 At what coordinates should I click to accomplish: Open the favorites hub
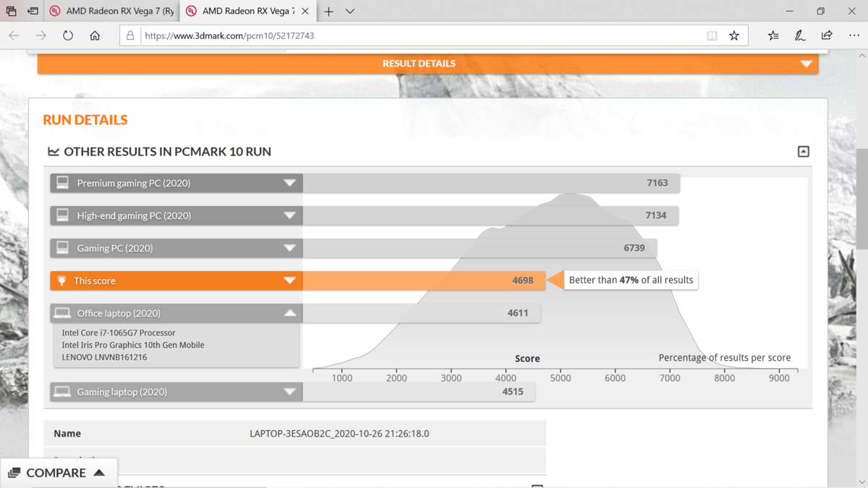(x=773, y=35)
